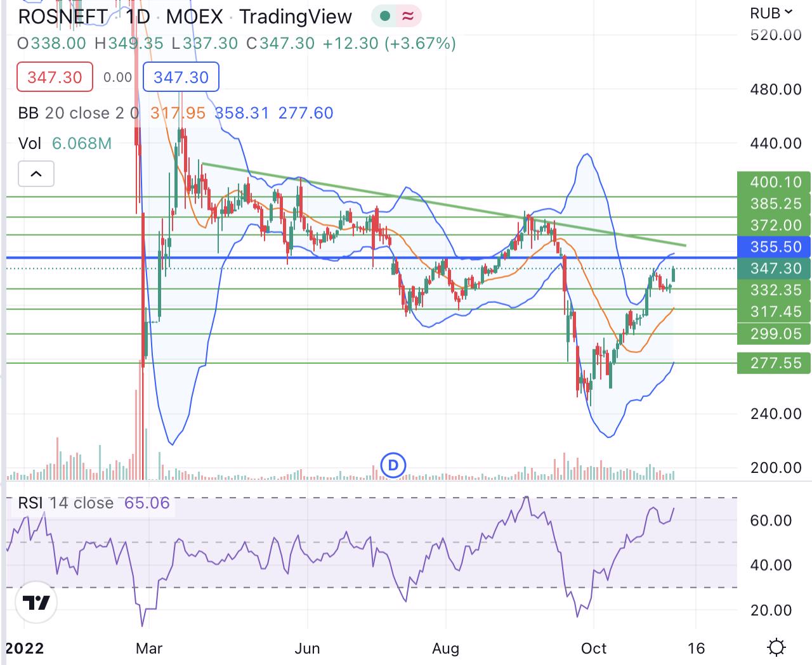Select the RSI 14 close indicator label

tap(65, 503)
